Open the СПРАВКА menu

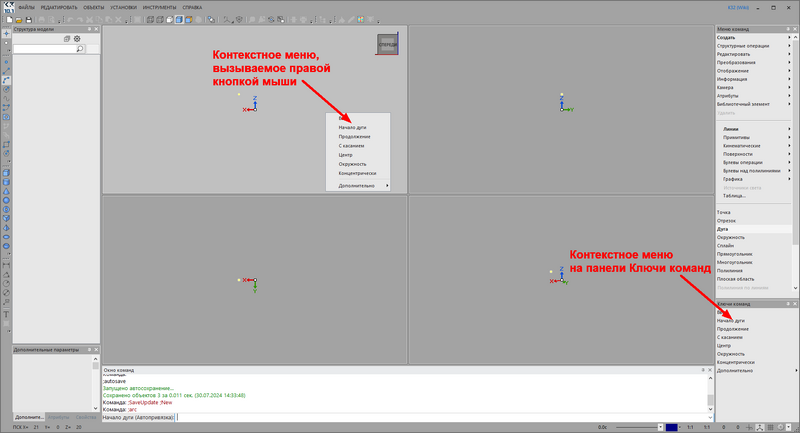(192, 8)
